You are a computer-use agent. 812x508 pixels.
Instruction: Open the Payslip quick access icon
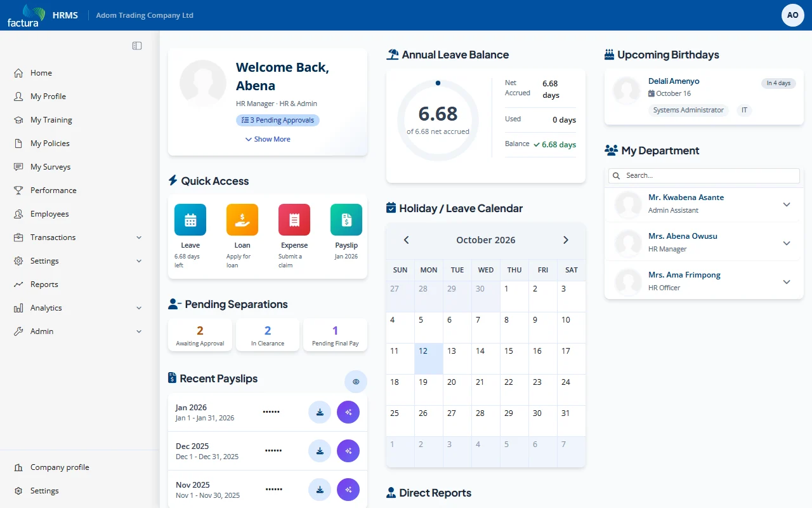tap(346, 220)
